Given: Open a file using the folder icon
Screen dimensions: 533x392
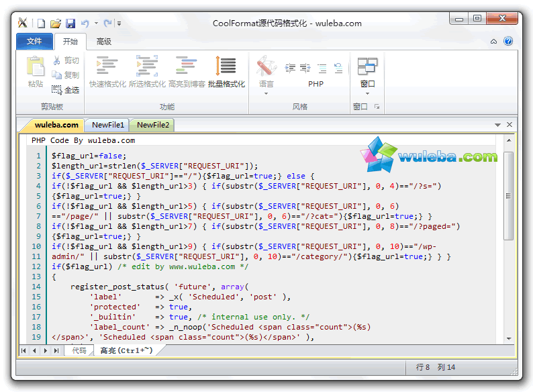Looking at the screenshot, I should 56,23.
